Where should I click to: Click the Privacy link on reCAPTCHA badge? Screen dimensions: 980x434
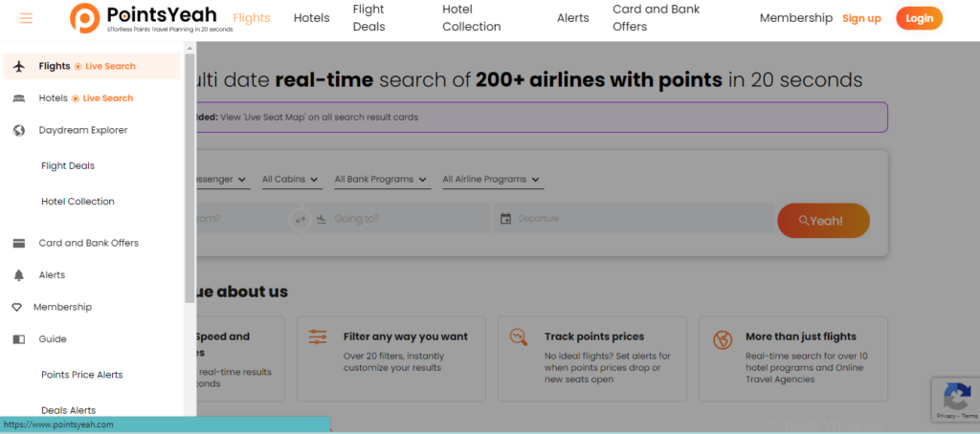(x=947, y=415)
